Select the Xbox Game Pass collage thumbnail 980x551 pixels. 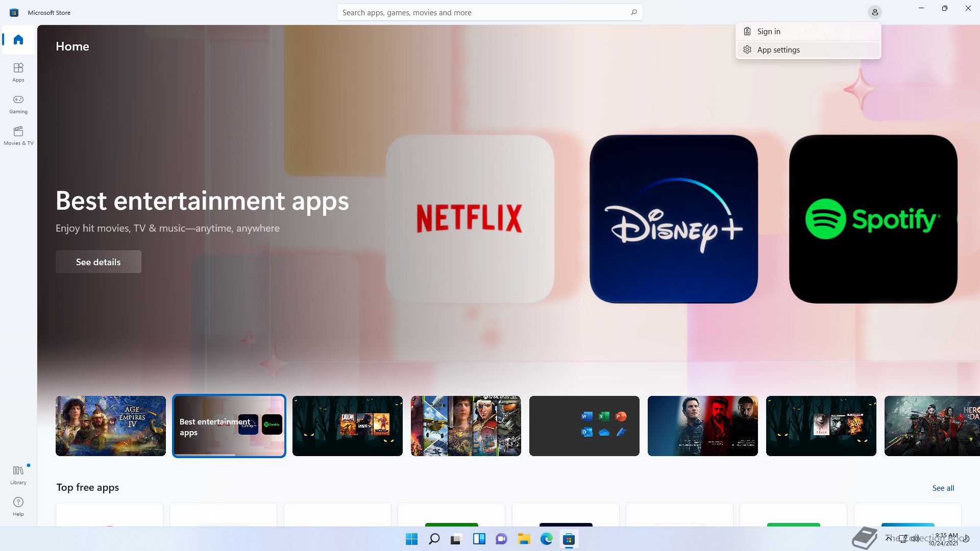point(466,426)
